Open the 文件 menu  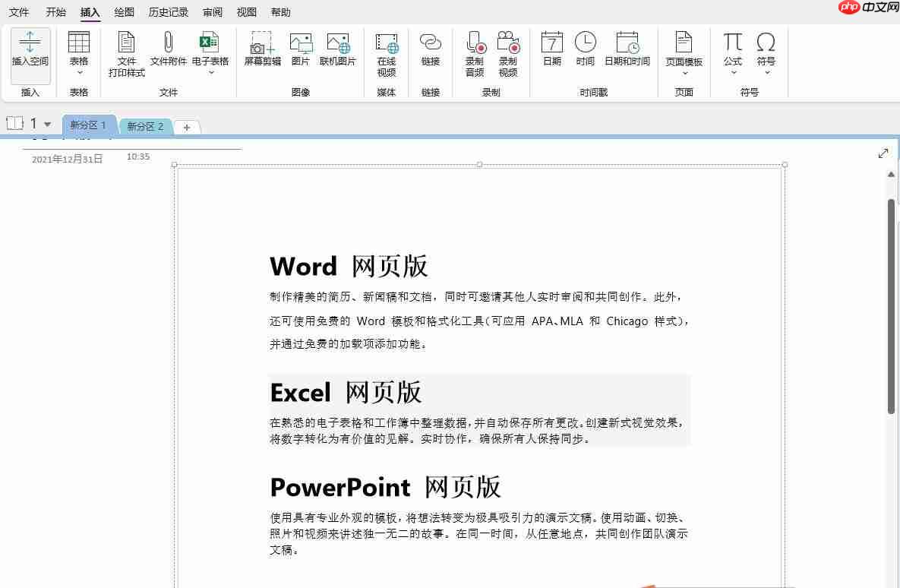19,12
